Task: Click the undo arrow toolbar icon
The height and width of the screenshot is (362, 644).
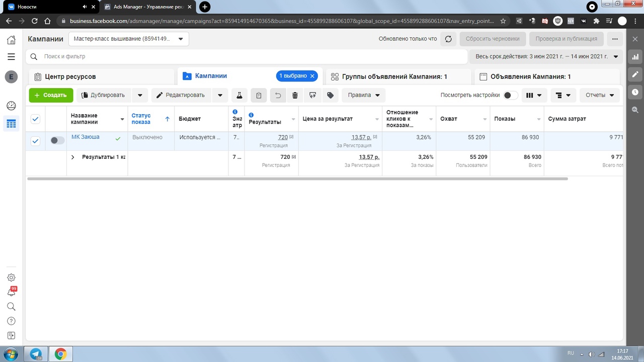Action: pos(278,95)
